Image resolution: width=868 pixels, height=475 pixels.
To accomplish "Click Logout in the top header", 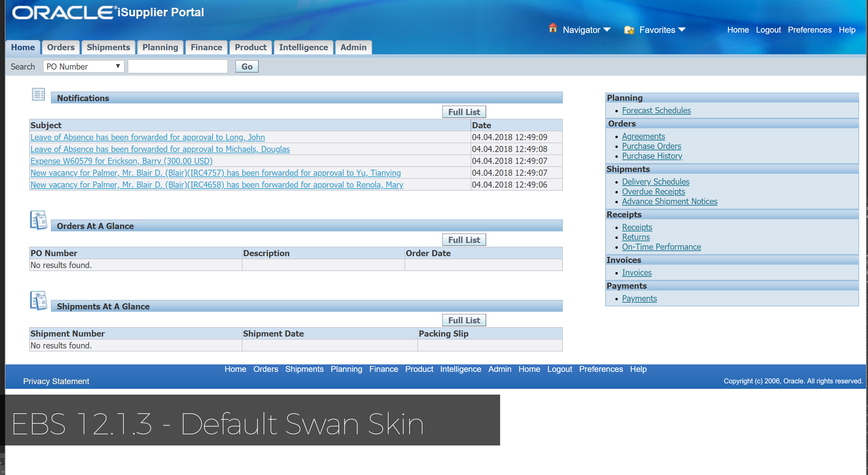I will point(768,30).
